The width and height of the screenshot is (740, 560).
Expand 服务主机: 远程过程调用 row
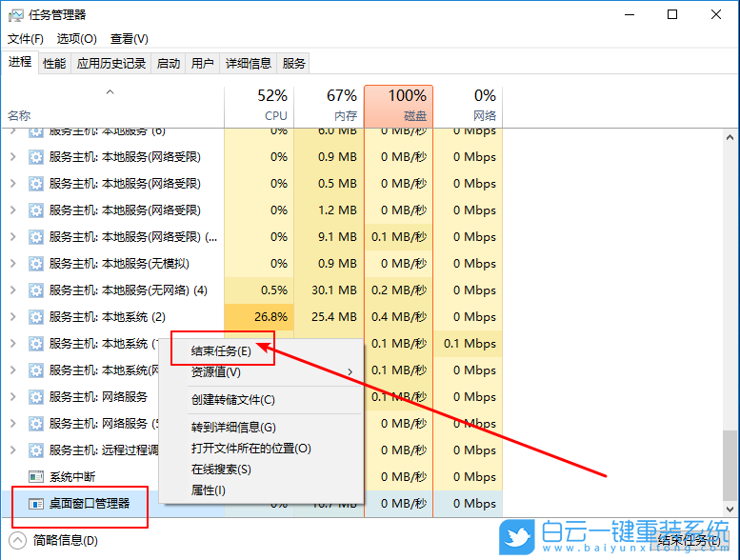[13, 450]
